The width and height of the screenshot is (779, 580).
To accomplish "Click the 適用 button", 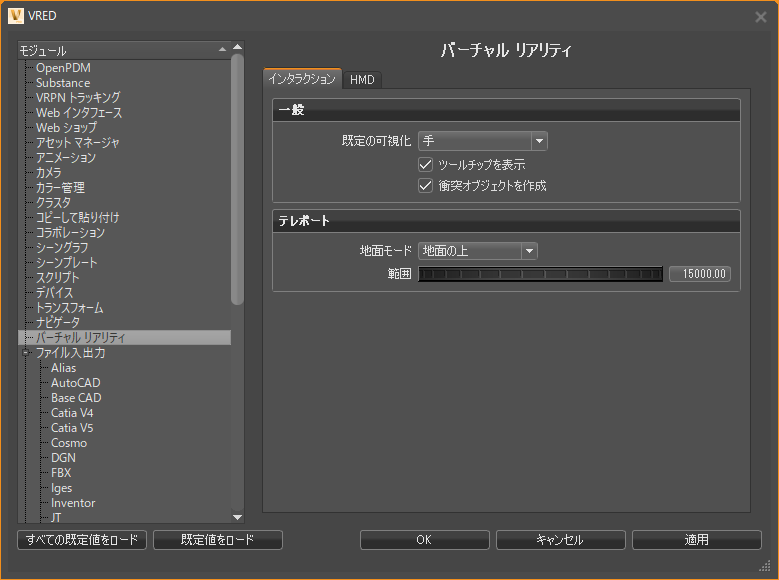I will 697,540.
